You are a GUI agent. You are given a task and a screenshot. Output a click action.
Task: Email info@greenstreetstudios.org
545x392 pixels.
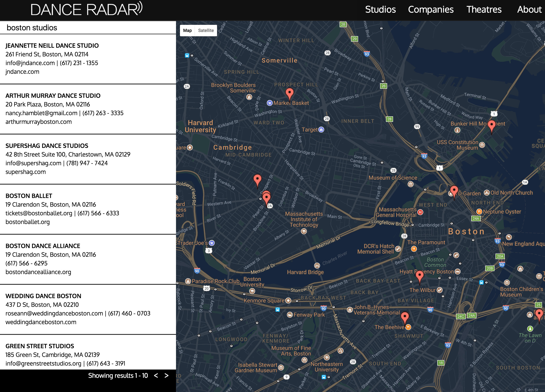(43, 363)
